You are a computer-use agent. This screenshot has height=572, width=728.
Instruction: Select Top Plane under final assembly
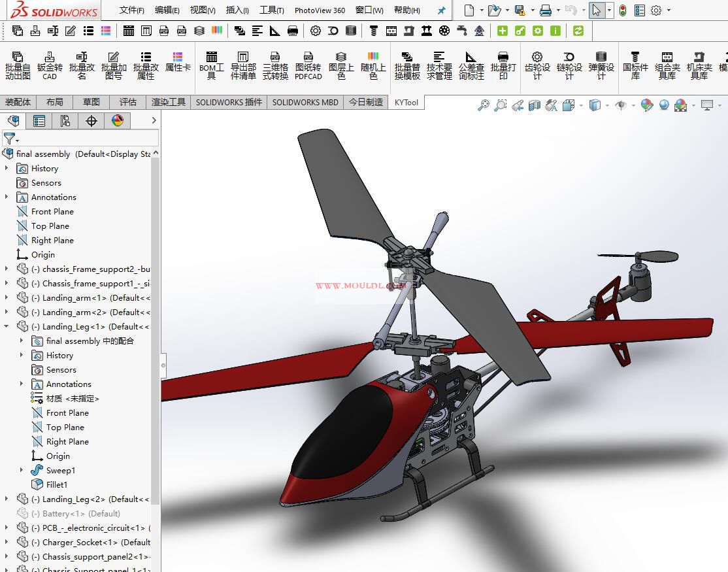[50, 226]
